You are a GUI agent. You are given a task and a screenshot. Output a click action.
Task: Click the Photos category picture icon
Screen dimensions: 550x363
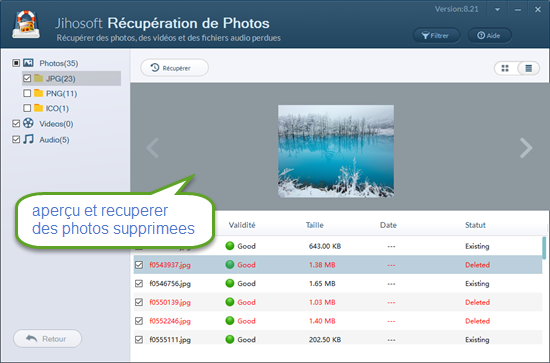point(28,63)
